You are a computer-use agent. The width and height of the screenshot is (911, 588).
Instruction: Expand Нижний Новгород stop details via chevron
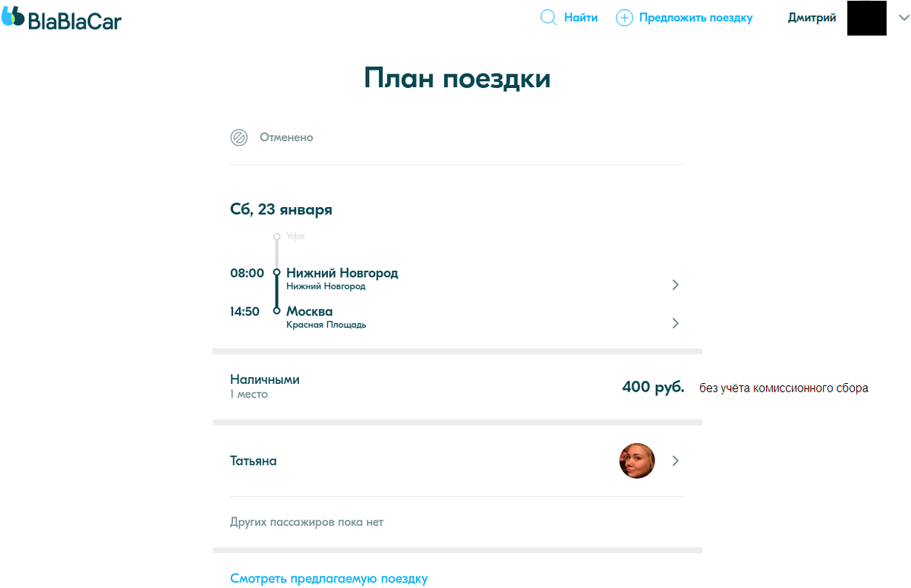pos(675,285)
